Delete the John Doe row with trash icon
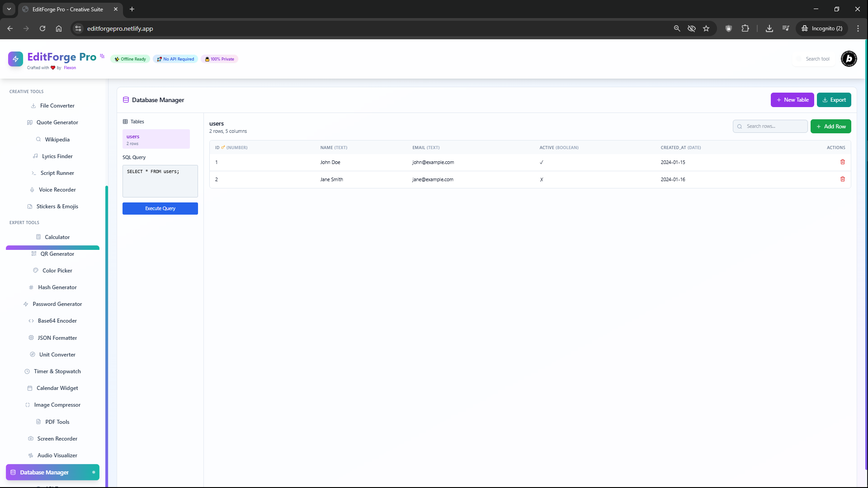The width and height of the screenshot is (868, 488). point(842,162)
